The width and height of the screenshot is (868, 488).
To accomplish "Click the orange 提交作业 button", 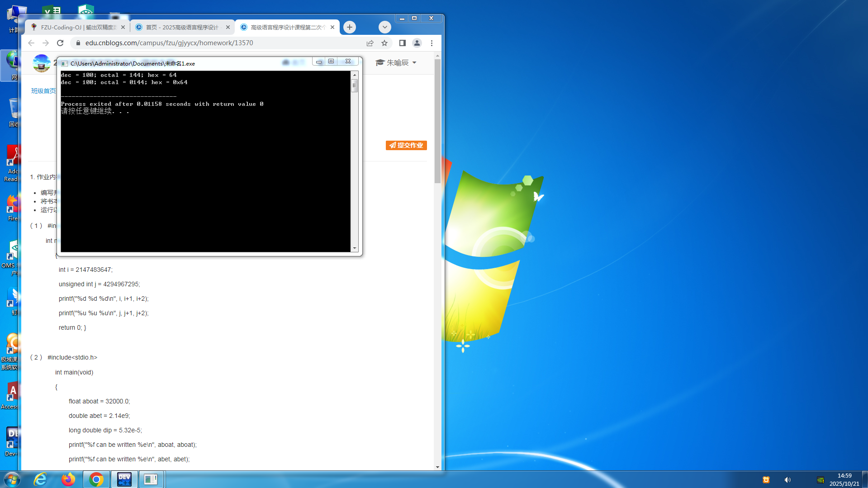I will click(406, 145).
